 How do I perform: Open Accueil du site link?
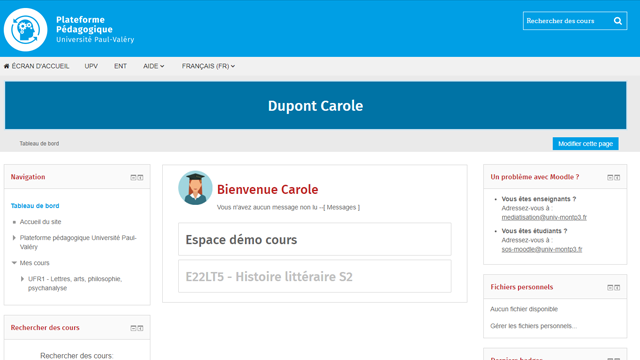(40, 222)
